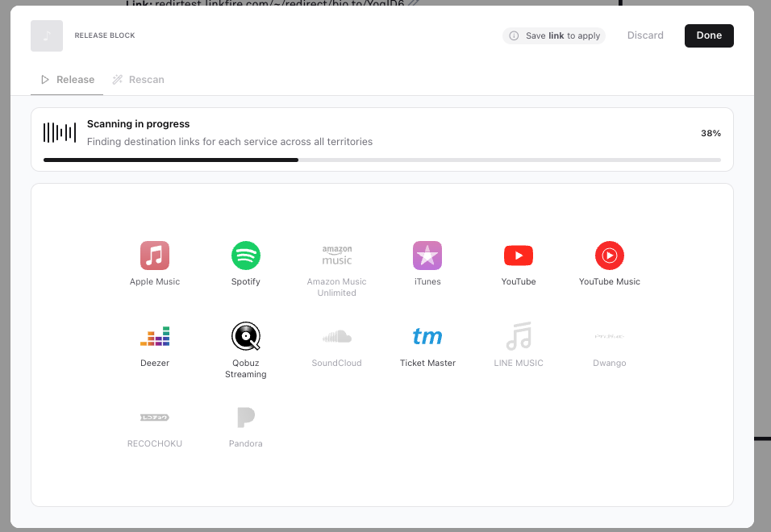
Task: Click the Scanning in progress heading
Action: coord(138,124)
